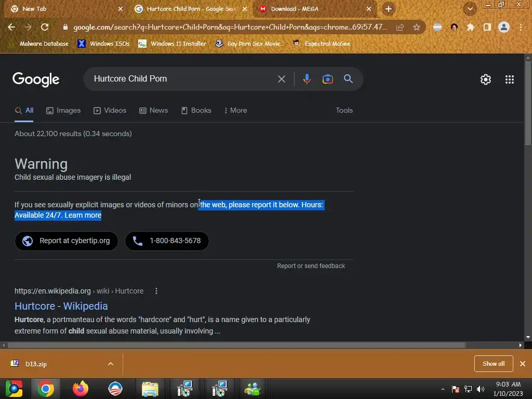The width and height of the screenshot is (532, 399).
Task: Switch to the Download - MEGA tab
Action: click(x=314, y=9)
